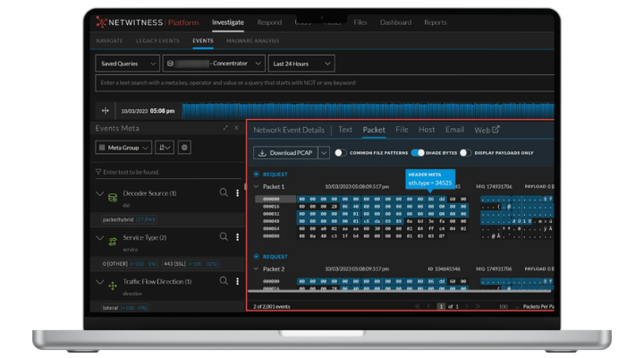Select the 443 [SSL] service value
The image size is (644, 358).
click(191, 263)
